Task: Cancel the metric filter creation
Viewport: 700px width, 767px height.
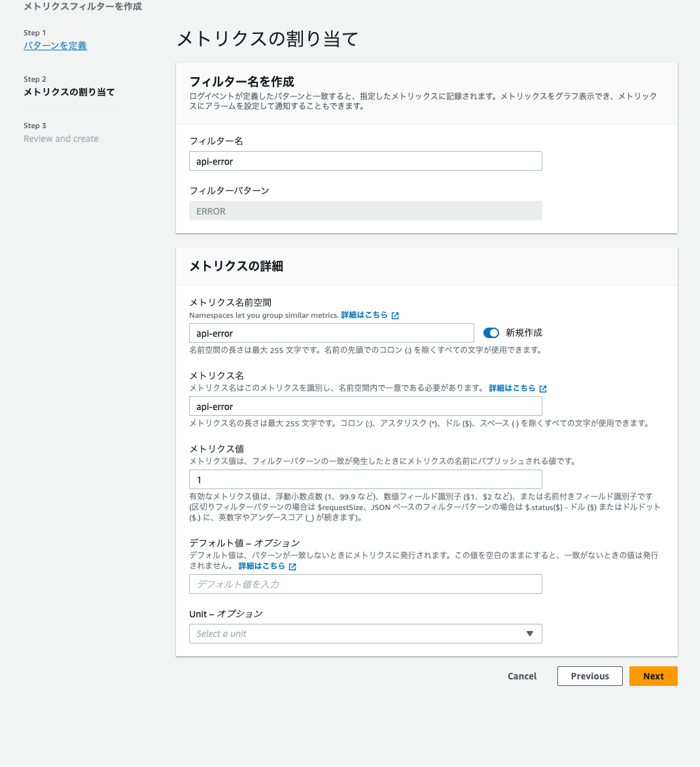Action: (x=522, y=676)
